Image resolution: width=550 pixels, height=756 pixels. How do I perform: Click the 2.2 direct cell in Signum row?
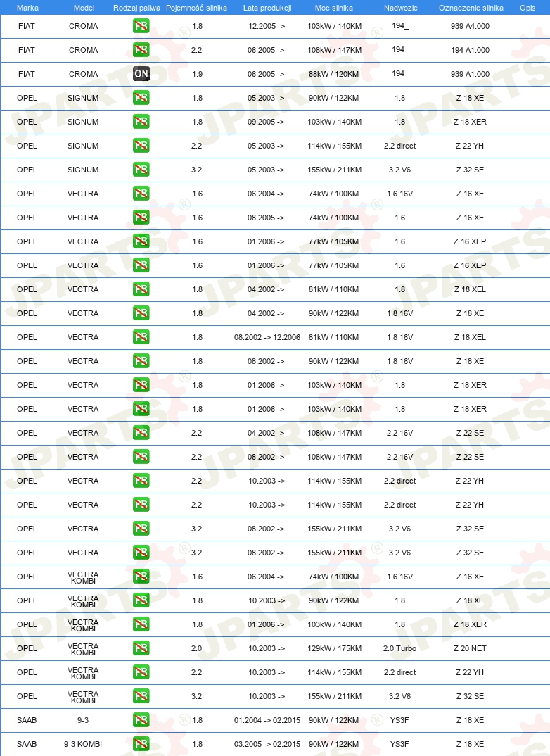[x=399, y=146]
